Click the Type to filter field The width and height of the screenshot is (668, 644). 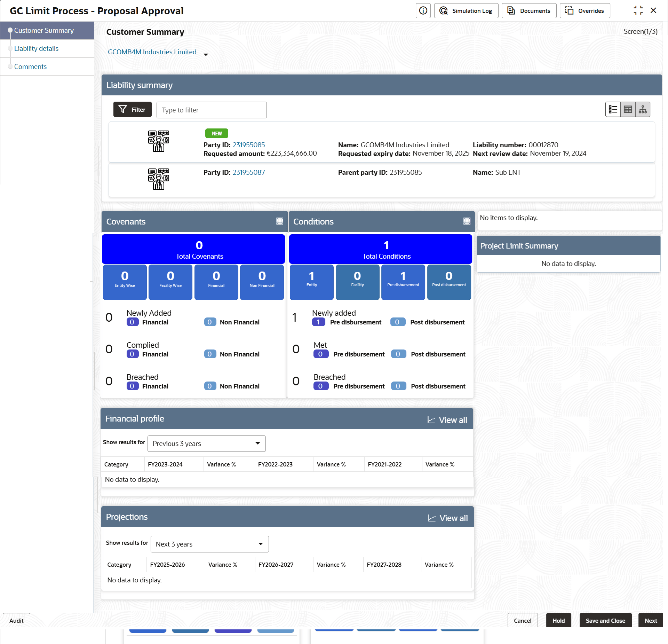212,110
